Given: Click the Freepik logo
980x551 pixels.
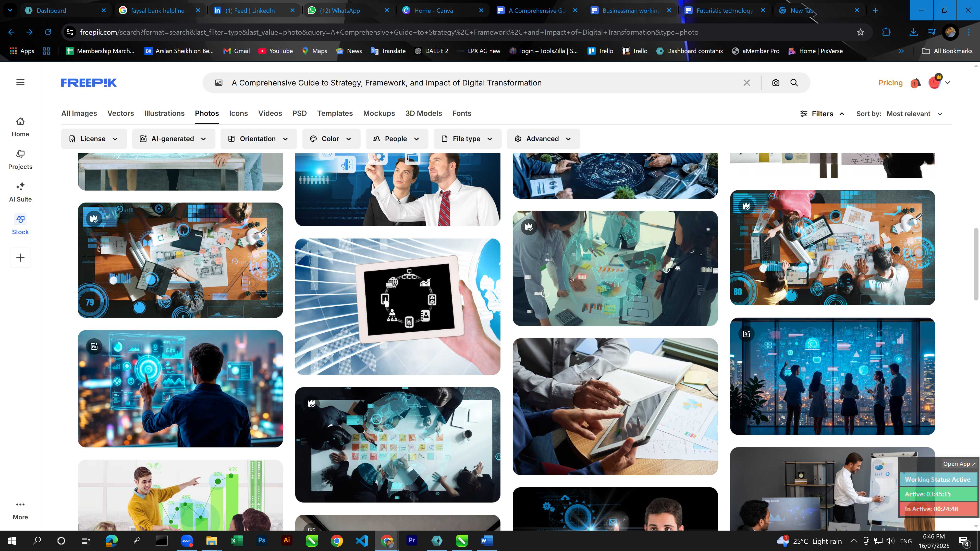Looking at the screenshot, I should 89,82.
